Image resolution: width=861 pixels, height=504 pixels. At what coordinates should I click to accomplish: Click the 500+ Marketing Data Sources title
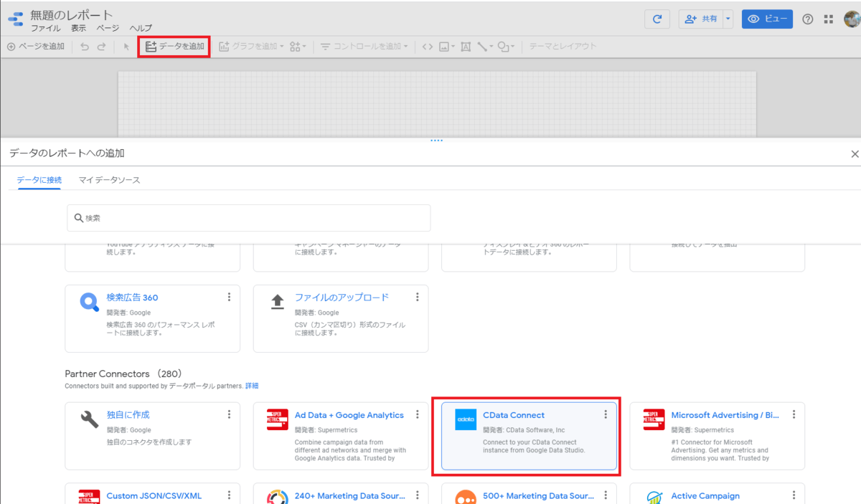pos(540,495)
